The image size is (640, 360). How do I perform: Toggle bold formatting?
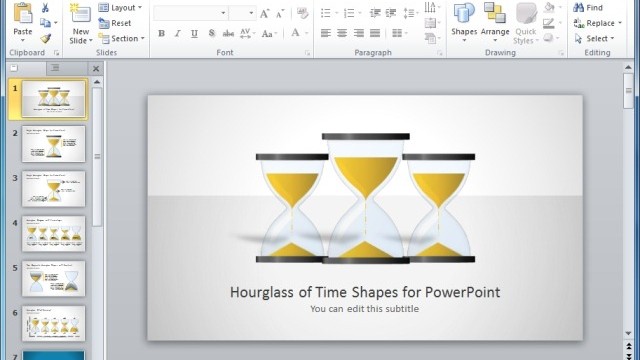[x=161, y=33]
